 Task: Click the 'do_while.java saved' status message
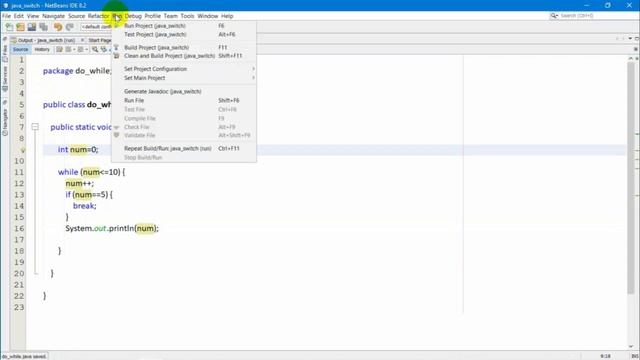(x=24, y=356)
